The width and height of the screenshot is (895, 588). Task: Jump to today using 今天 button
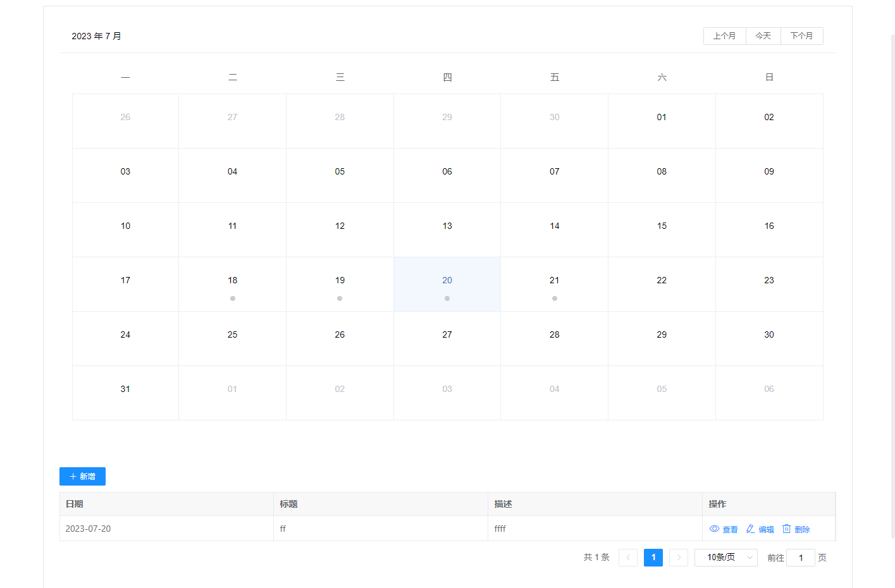tap(763, 36)
